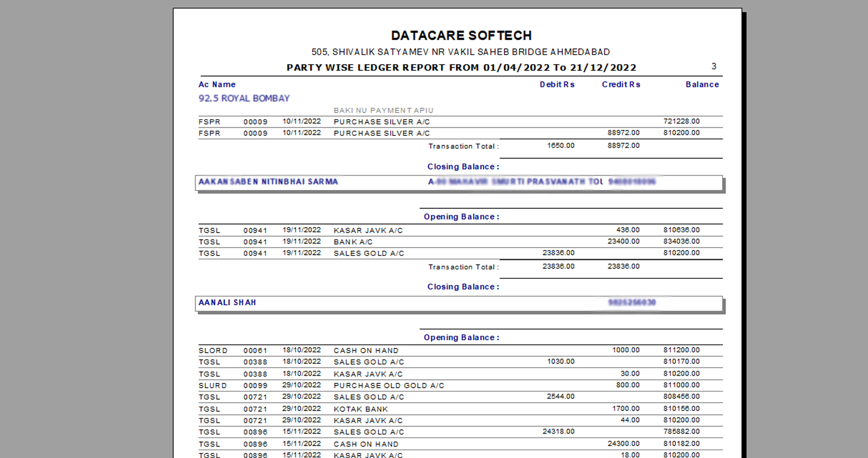
Task: Click the Credit Rs column header
Action: 621,84
